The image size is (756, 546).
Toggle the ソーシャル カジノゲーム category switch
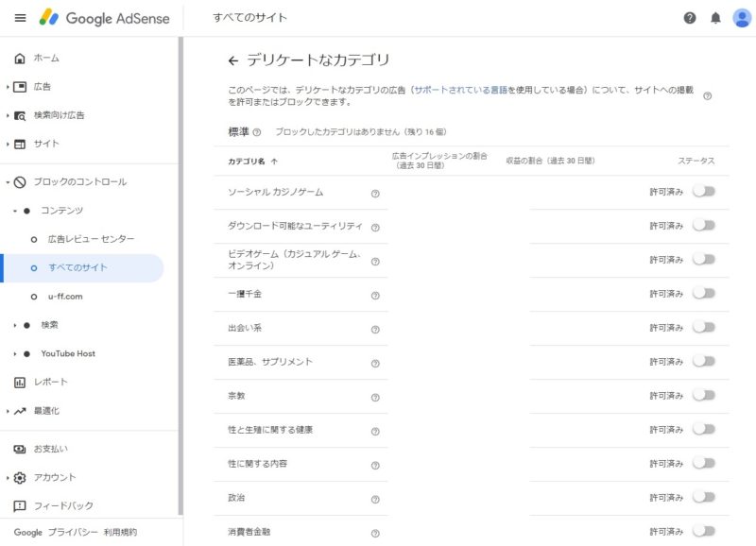pos(703,191)
